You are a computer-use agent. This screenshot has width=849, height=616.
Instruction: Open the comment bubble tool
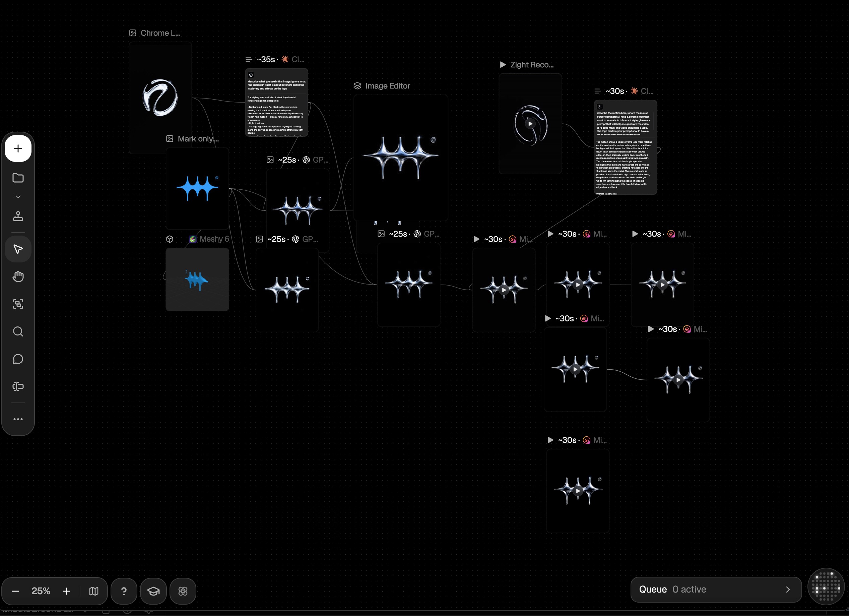(x=18, y=359)
